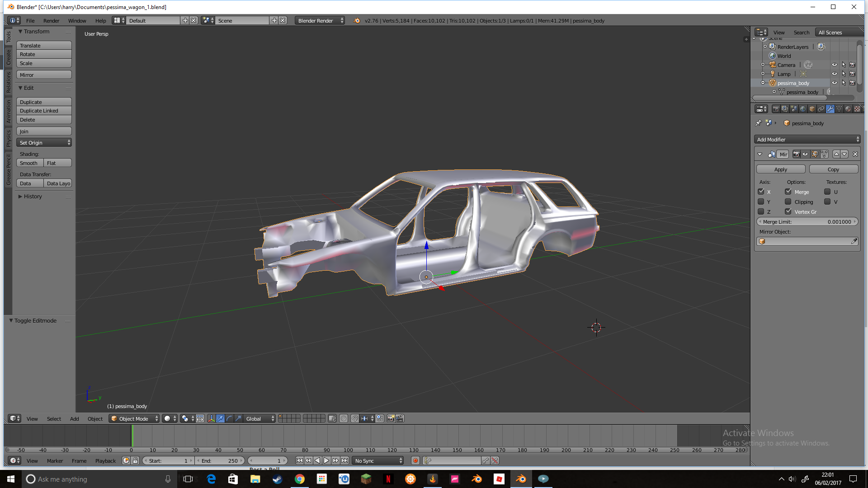Viewport: 868px width, 488px height.
Task: Open the Add Modifier dropdown
Action: pos(807,140)
